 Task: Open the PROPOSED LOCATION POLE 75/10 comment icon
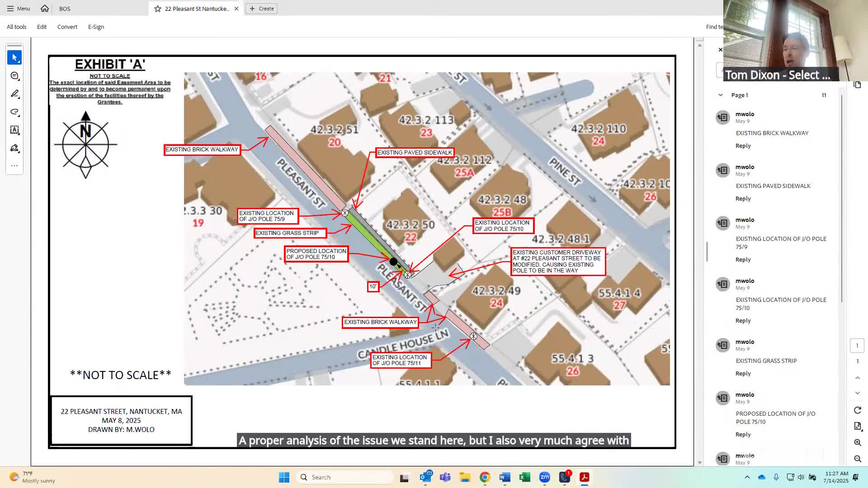(723, 398)
